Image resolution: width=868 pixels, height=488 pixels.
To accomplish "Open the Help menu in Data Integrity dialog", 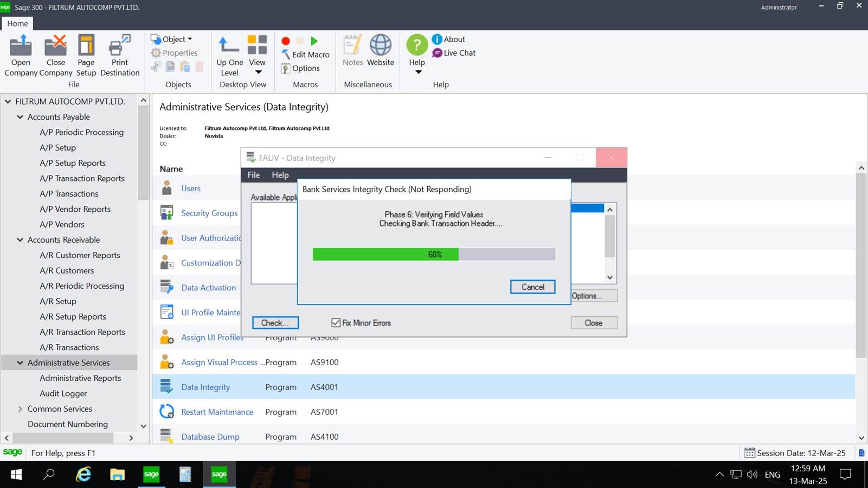I will pos(280,174).
